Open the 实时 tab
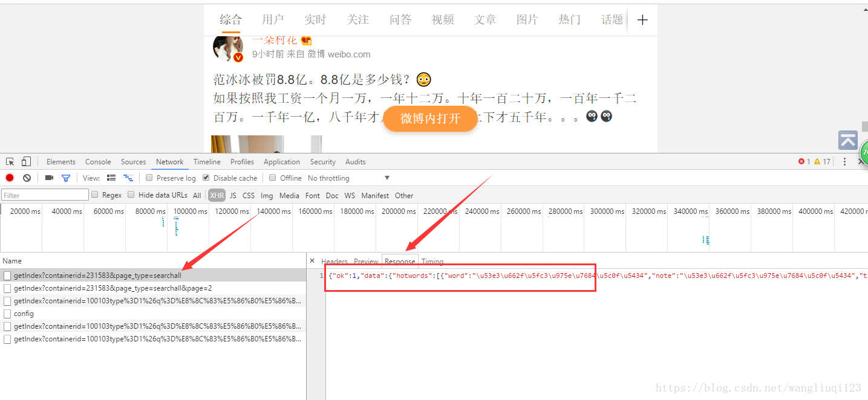 [315, 20]
